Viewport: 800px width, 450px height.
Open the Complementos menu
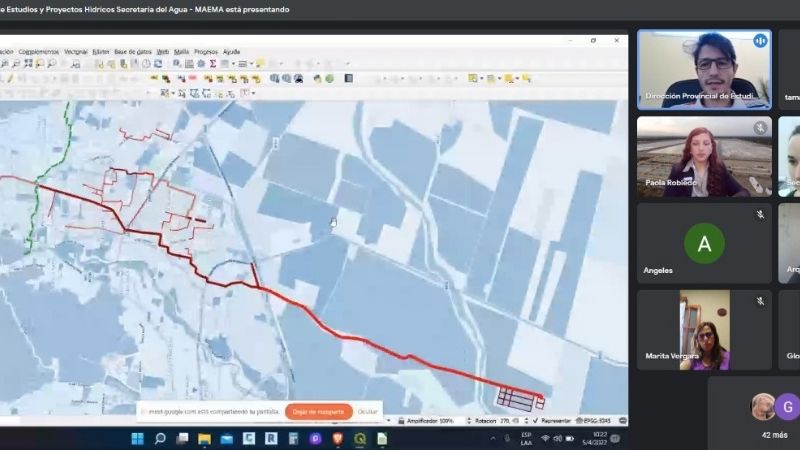38,51
